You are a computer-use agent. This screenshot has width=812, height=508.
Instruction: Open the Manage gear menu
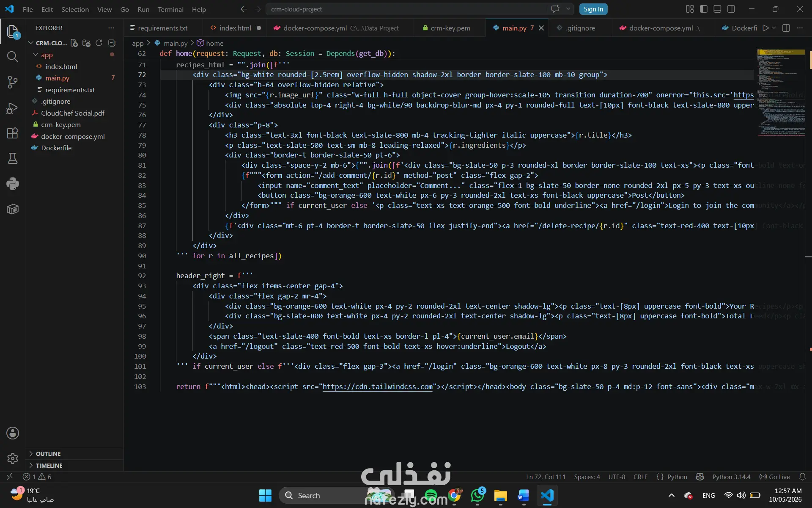click(13, 458)
